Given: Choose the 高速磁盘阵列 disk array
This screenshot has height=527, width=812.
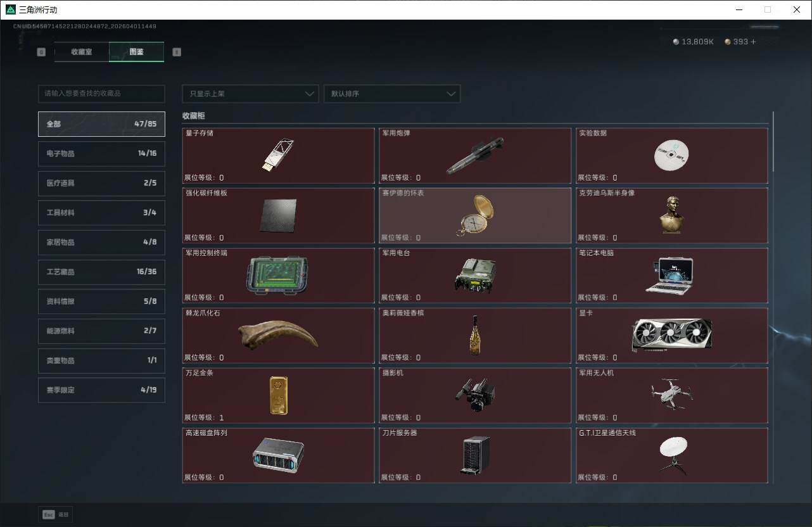Looking at the screenshot, I should [279, 455].
